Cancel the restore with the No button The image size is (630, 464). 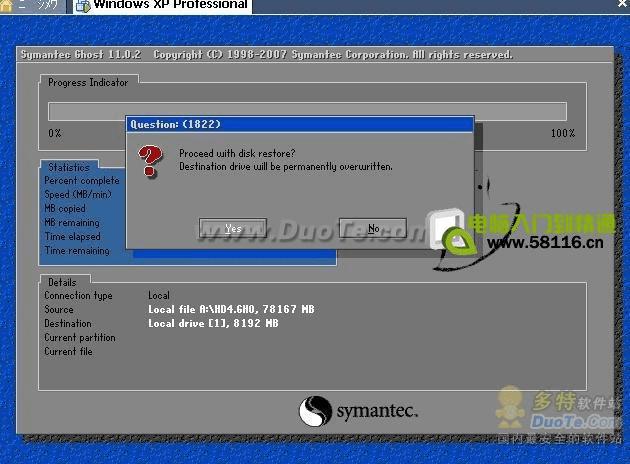click(373, 228)
